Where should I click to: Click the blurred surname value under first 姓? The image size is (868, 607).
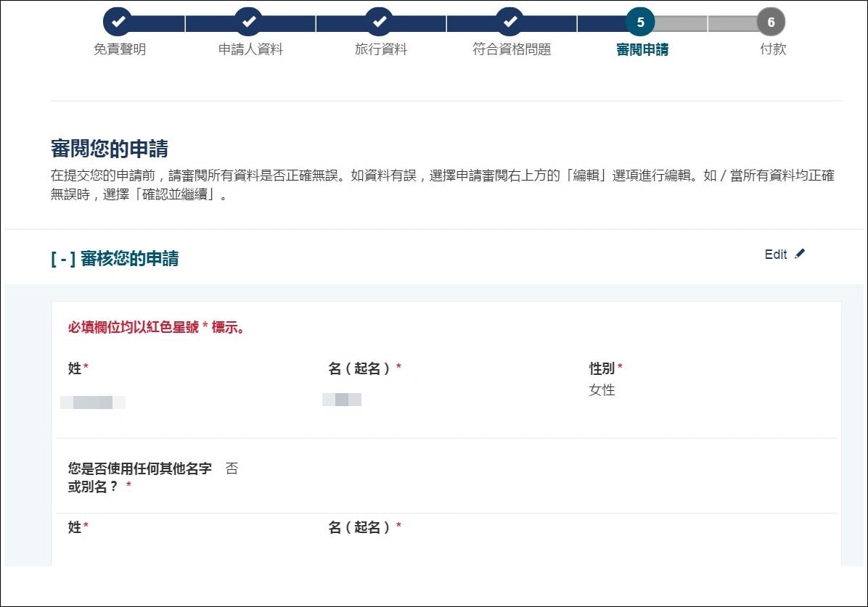[x=92, y=402]
